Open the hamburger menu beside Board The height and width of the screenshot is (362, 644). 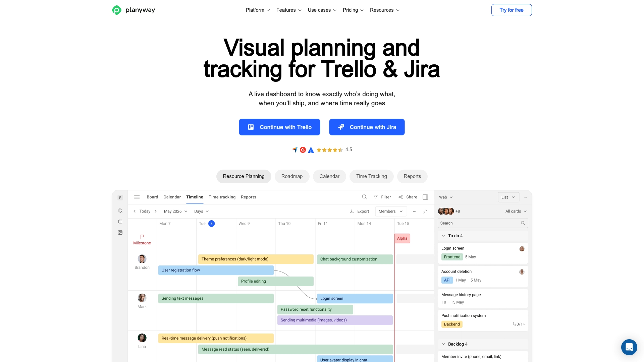137,197
